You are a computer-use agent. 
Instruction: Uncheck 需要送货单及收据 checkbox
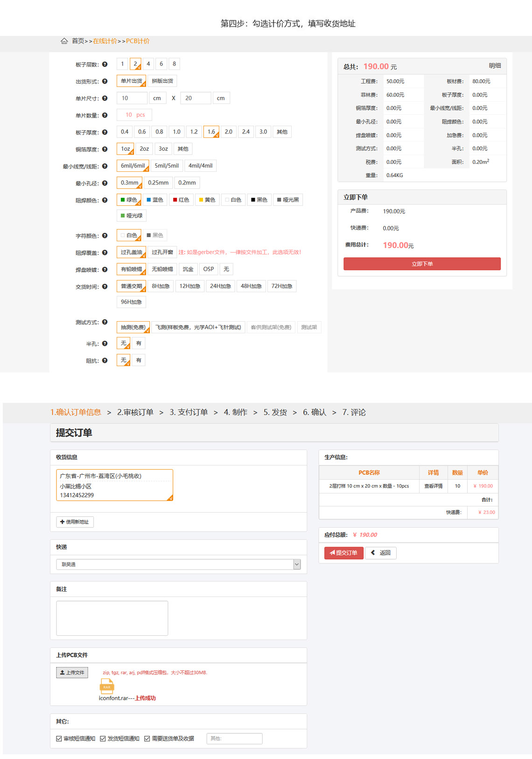(147, 738)
